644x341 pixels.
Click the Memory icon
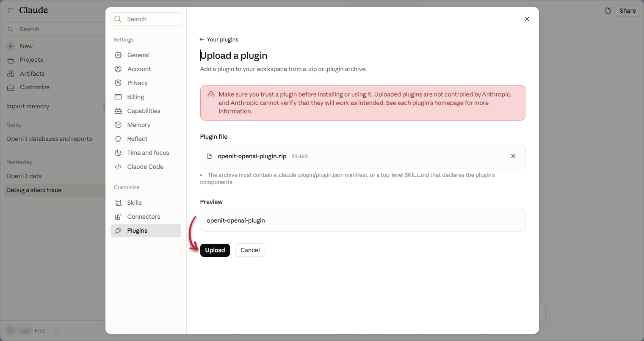click(118, 125)
